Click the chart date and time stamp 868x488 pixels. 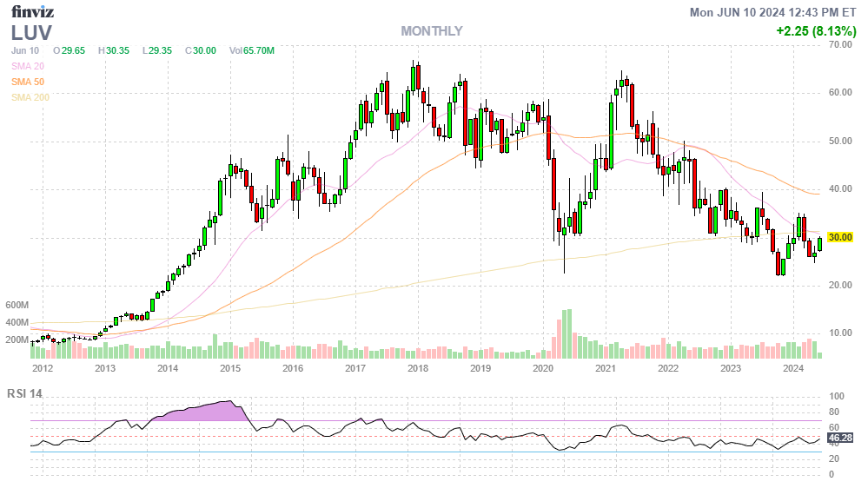click(x=769, y=12)
